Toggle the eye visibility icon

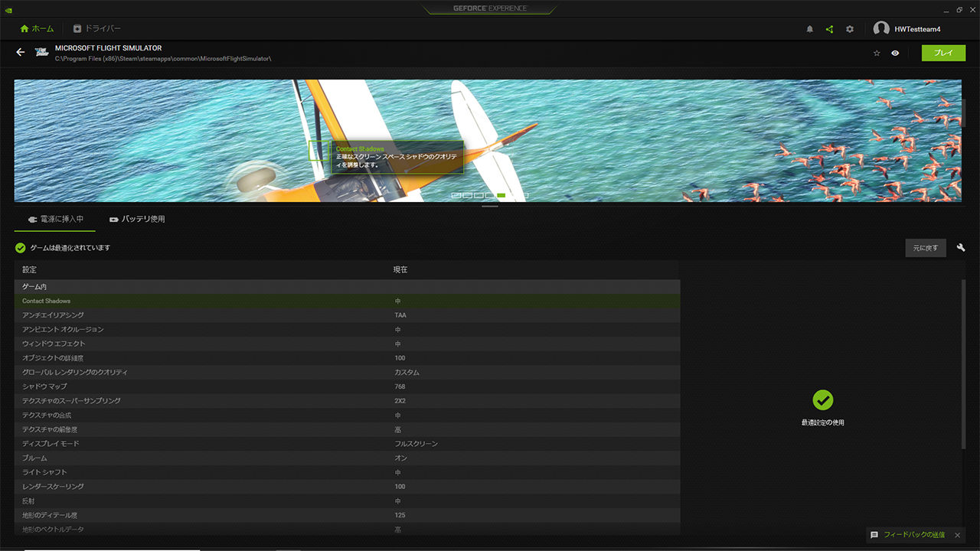click(x=895, y=53)
